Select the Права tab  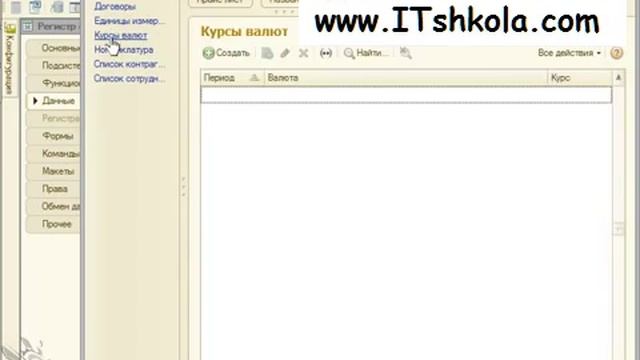(x=53, y=189)
